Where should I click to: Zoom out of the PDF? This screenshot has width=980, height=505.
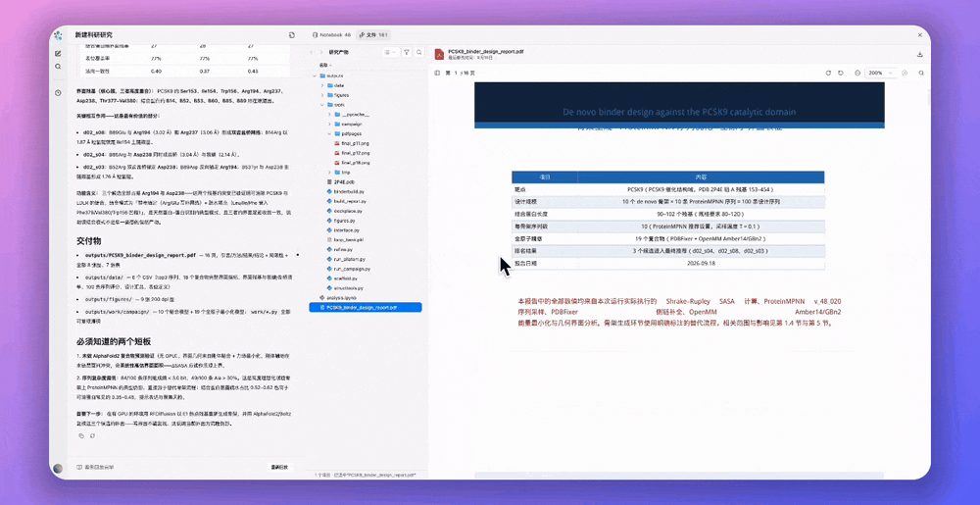(x=857, y=74)
